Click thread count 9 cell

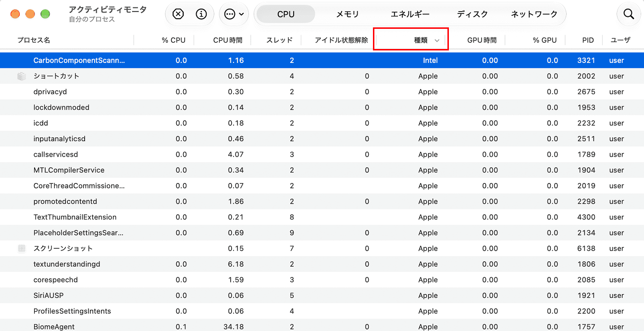point(292,233)
